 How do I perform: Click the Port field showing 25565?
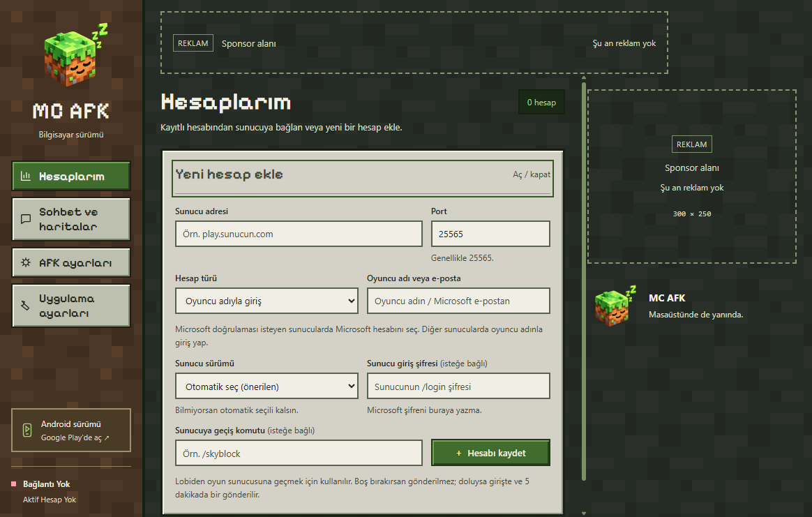click(490, 234)
